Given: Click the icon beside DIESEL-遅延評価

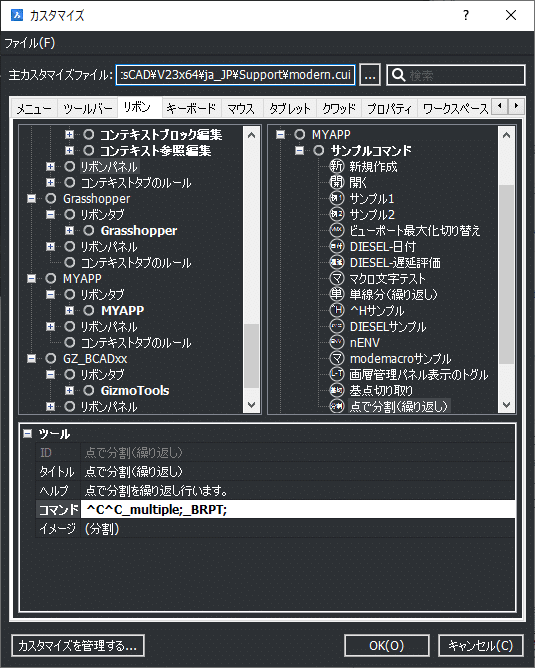Looking at the screenshot, I should coord(337,262).
